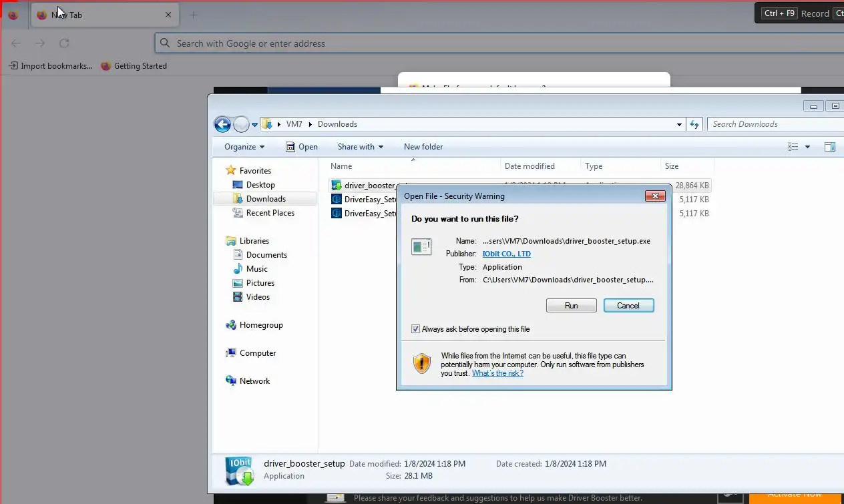Expand the address bar history dropdown
The height and width of the screenshot is (504, 844).
point(679,124)
